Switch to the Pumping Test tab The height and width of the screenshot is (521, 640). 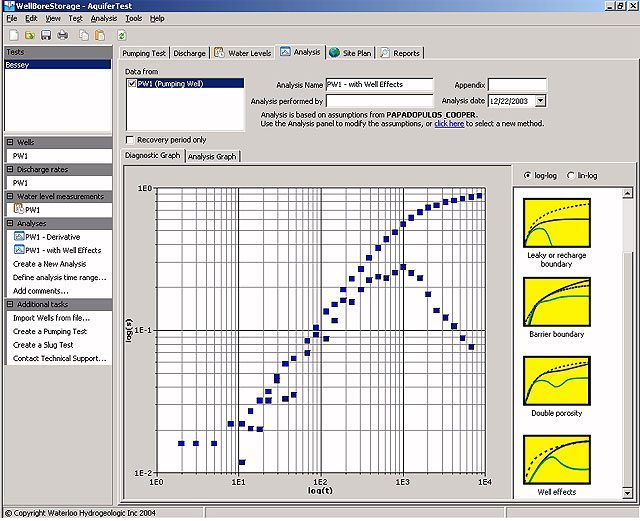[x=144, y=53]
